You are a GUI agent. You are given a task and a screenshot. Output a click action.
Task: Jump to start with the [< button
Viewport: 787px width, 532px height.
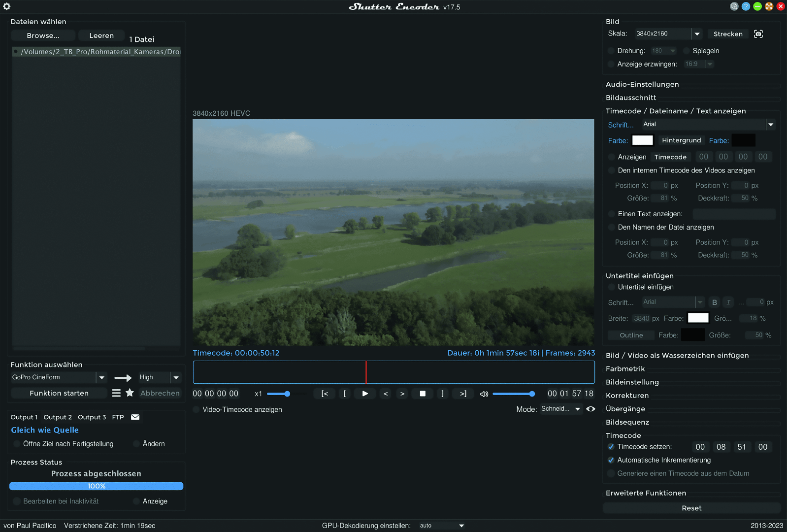325,394
